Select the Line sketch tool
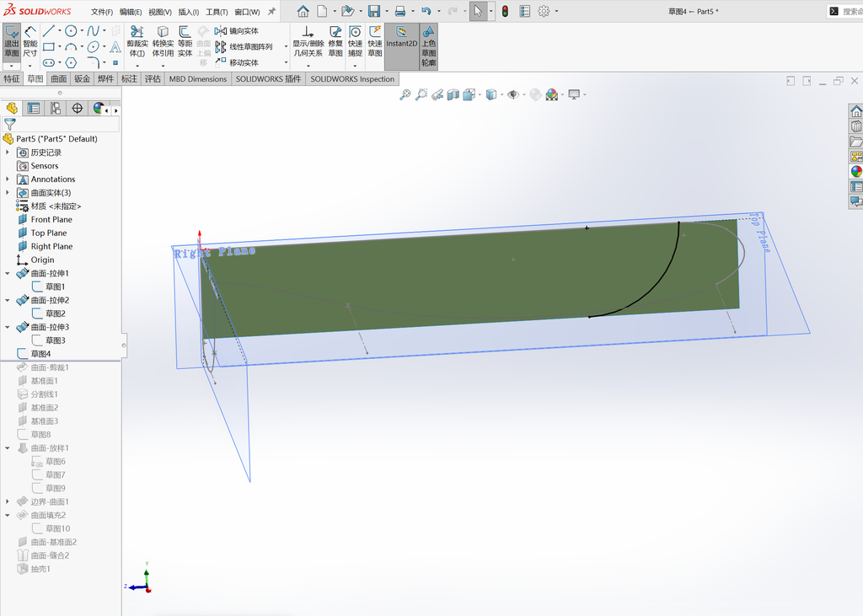The image size is (863, 616). pyautogui.click(x=48, y=31)
